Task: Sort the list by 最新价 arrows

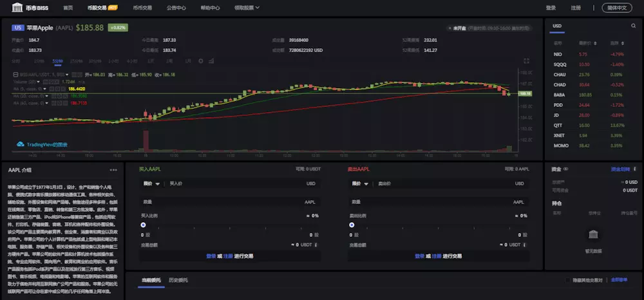Action: pos(596,43)
